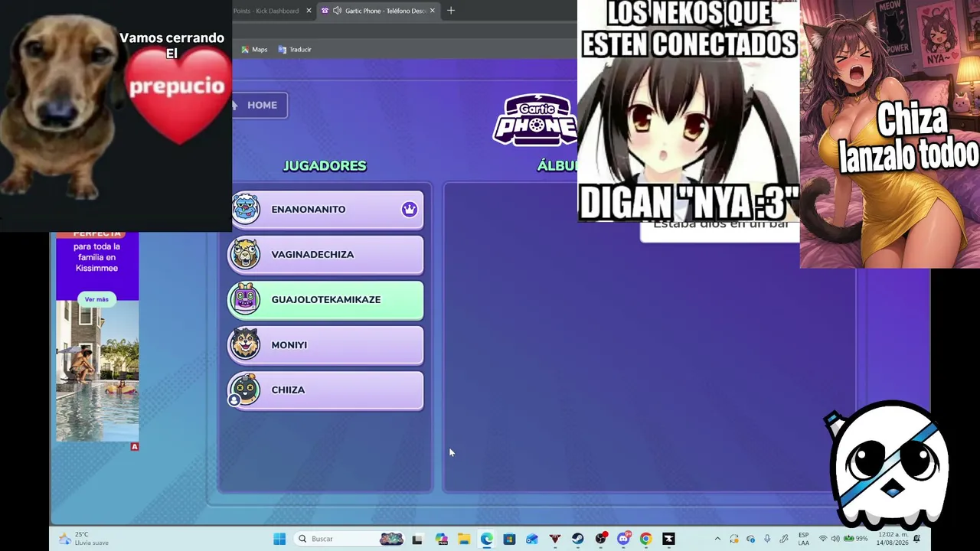Open the Maps bookmark

point(254,50)
